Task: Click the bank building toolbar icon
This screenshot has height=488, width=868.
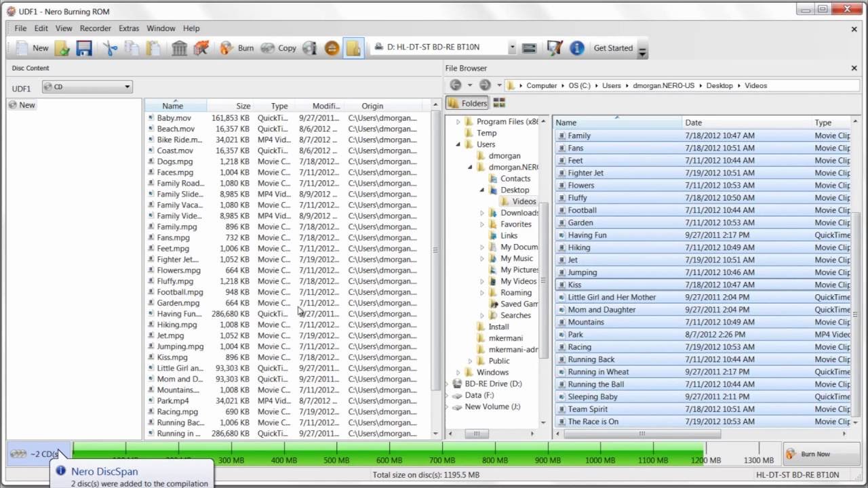Action: (x=180, y=48)
